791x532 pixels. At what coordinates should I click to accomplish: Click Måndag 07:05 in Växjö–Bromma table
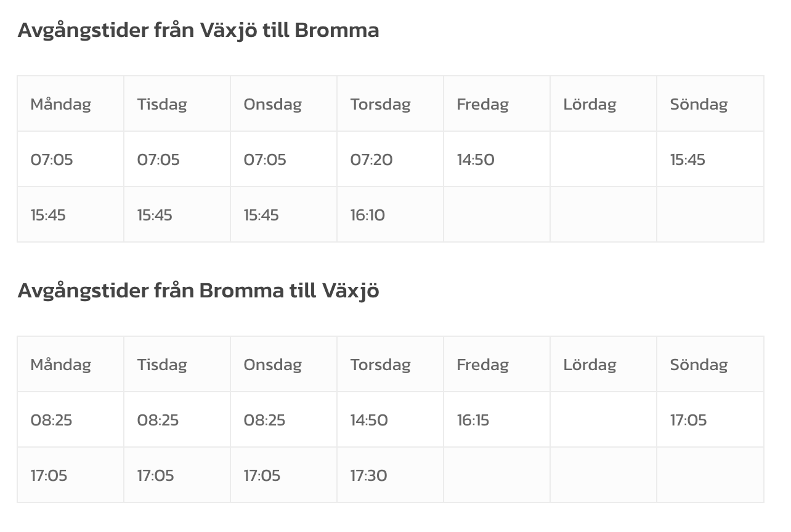click(x=52, y=160)
